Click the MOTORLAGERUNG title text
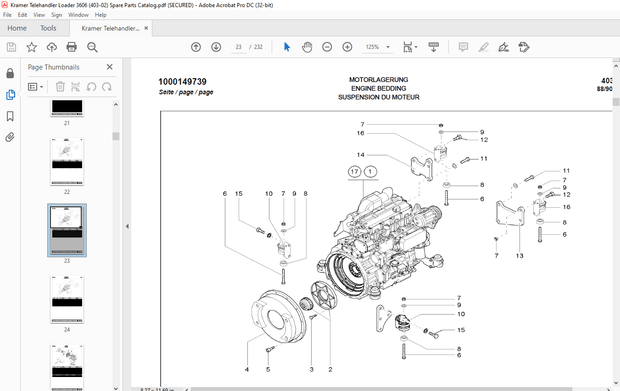 point(378,80)
